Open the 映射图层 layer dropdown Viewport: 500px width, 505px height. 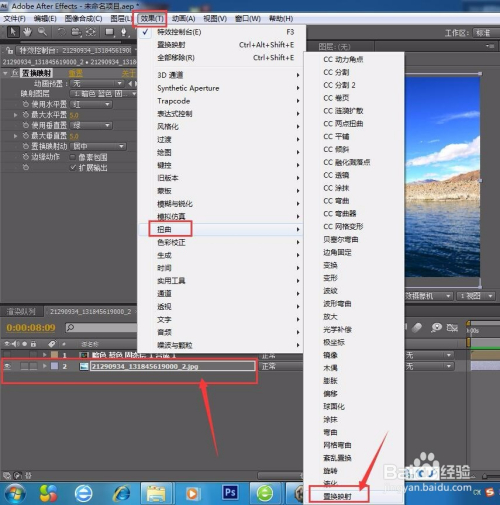pos(103,94)
